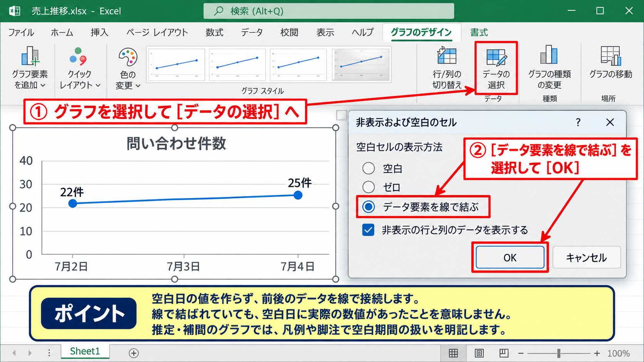
Task: Click OK in the dialog
Action: tap(510, 257)
